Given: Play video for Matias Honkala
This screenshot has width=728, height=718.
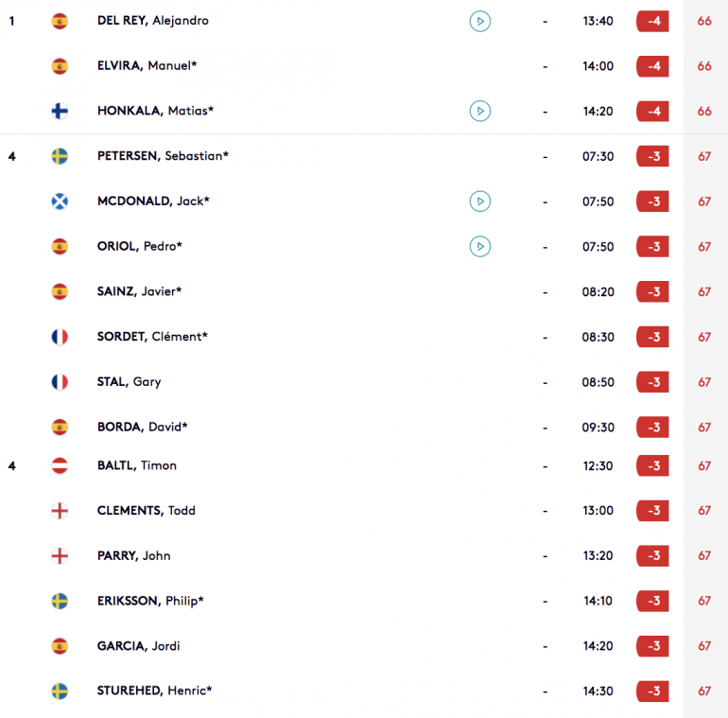Looking at the screenshot, I should [480, 111].
